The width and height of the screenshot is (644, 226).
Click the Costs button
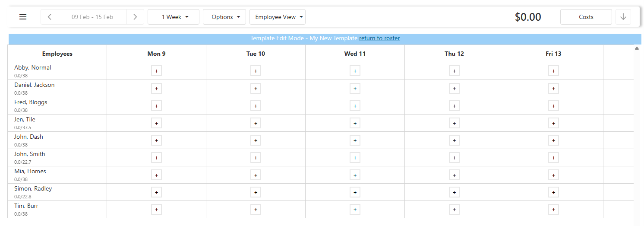tap(586, 17)
